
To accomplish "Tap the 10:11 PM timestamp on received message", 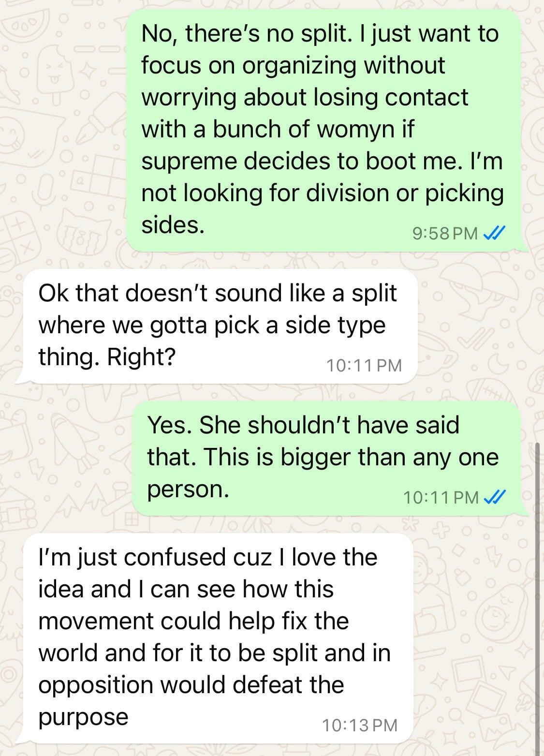I will point(364,366).
